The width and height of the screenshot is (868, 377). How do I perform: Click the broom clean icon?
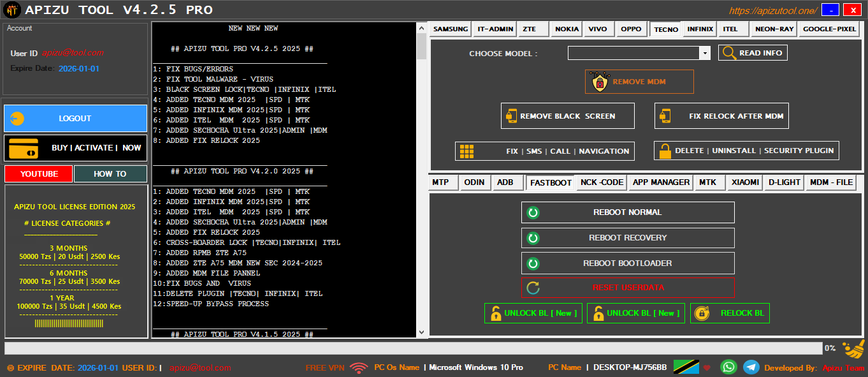(853, 350)
